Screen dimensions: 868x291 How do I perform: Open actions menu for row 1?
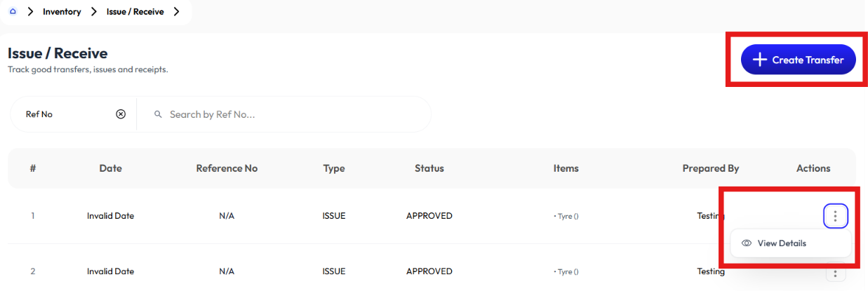(835, 216)
